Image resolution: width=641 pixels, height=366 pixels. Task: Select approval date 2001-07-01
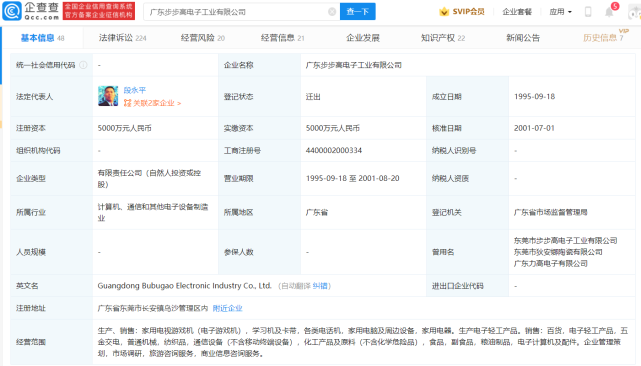click(534, 128)
